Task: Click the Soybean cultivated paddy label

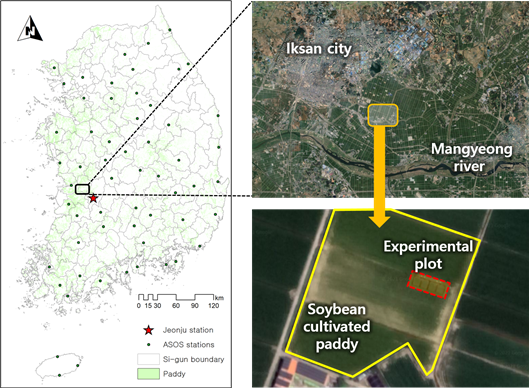Action: (x=336, y=327)
